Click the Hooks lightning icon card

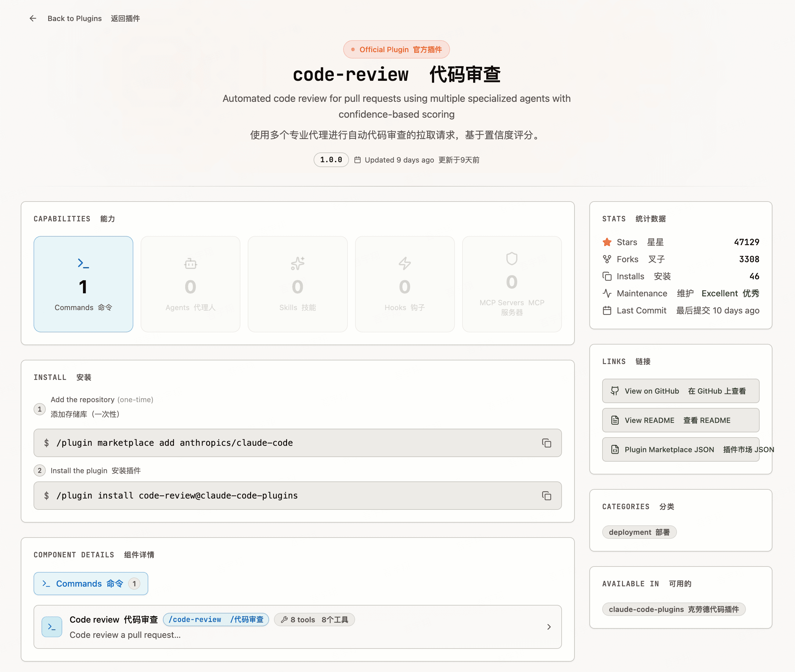404,284
